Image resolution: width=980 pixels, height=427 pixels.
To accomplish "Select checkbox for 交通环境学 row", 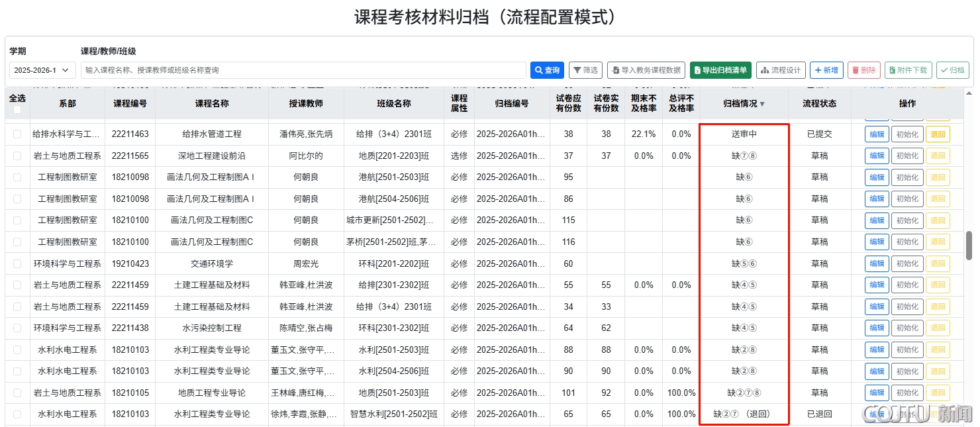I will point(17,263).
